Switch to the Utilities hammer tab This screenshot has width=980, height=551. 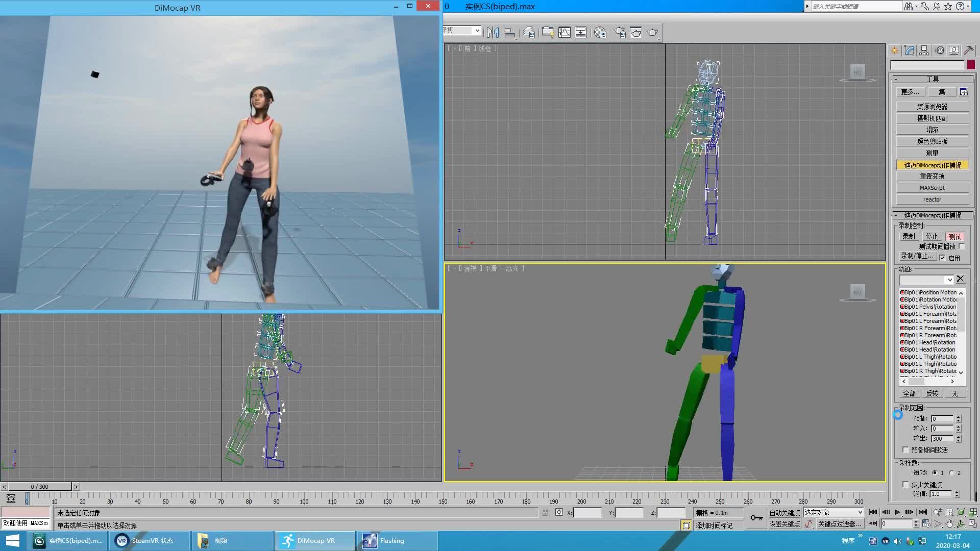(968, 50)
